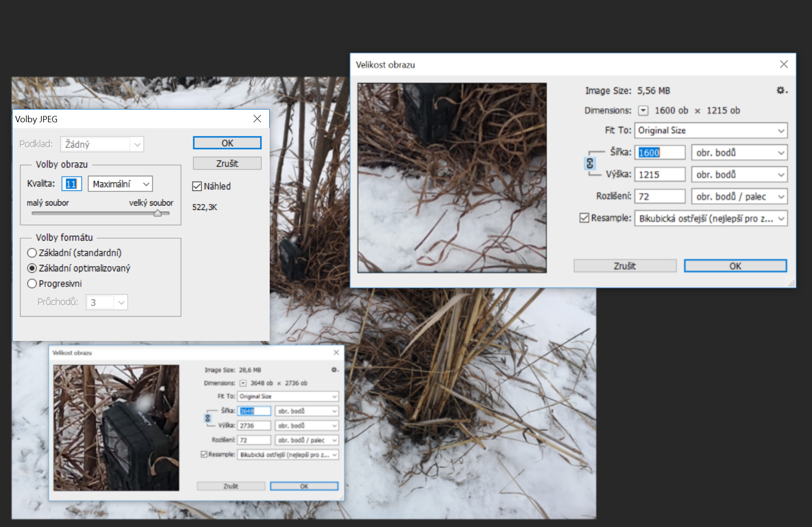
Task: Expand the Fit To Original Size dropdown (large dialog)
Action: 711,131
